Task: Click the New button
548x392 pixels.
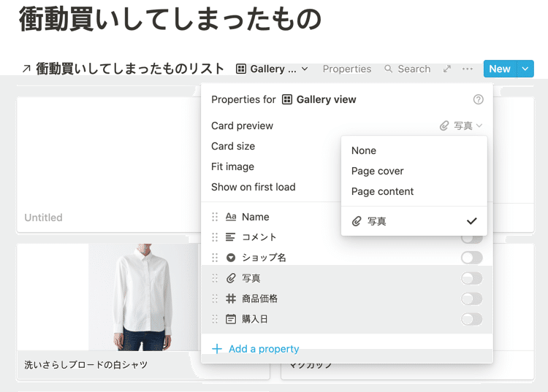Action: click(x=500, y=69)
